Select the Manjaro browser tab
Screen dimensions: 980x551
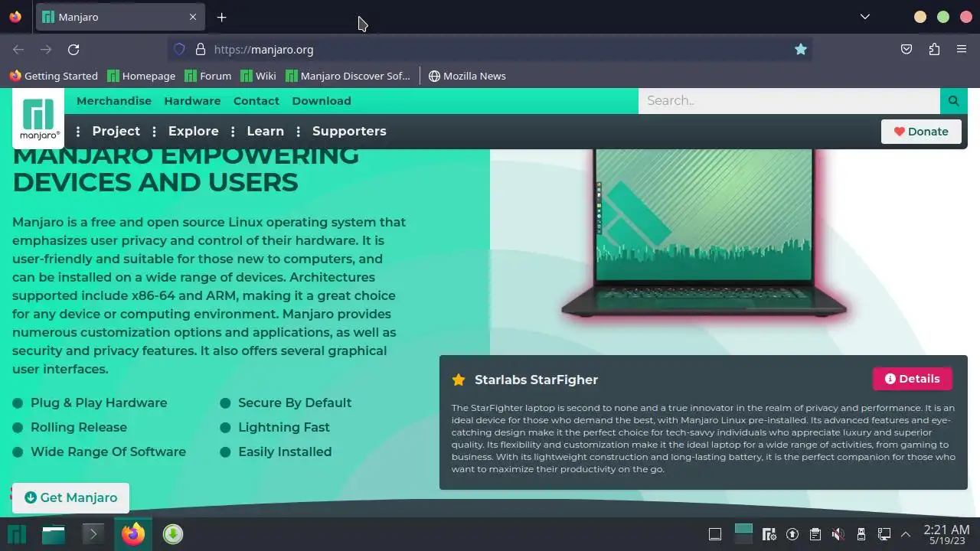click(119, 17)
